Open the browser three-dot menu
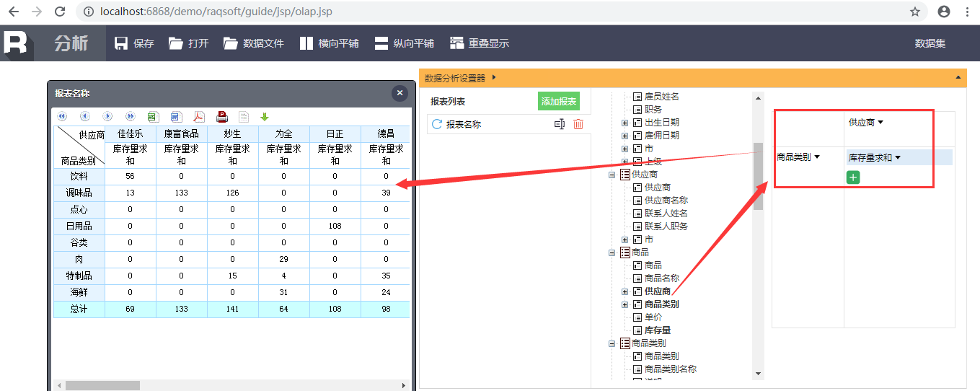 pos(966,12)
